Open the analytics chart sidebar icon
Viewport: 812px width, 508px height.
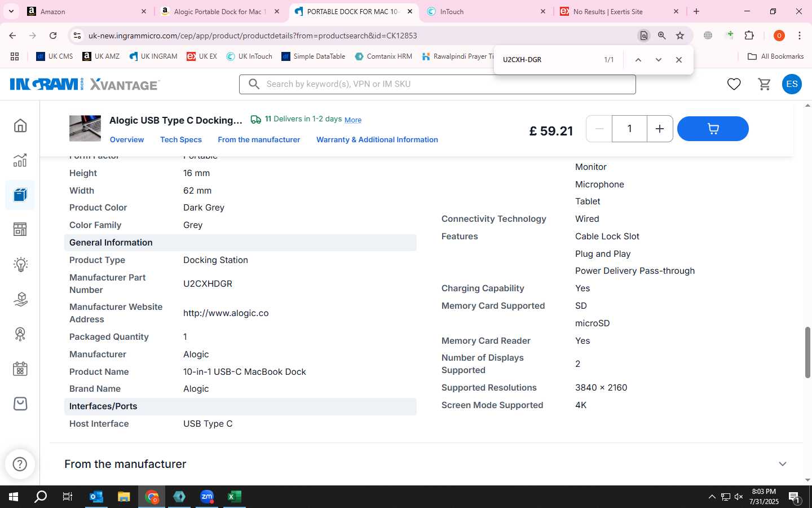coord(20,160)
